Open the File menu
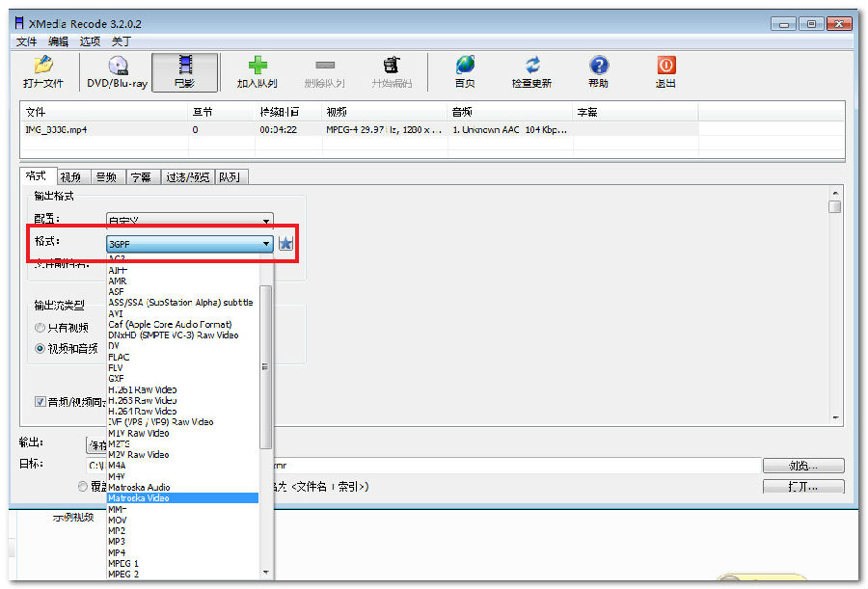This screenshot has width=868, height=589. click(x=26, y=41)
